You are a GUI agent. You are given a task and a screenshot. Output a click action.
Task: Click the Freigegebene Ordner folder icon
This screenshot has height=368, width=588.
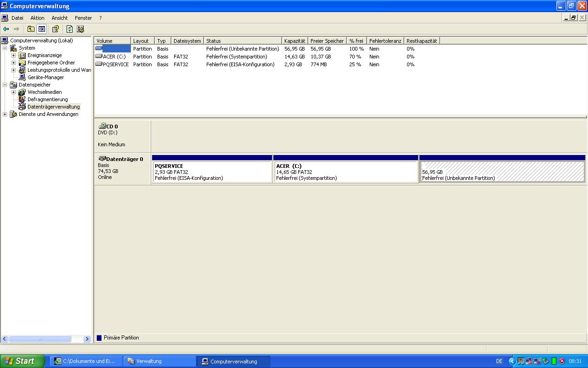pyautogui.click(x=22, y=63)
